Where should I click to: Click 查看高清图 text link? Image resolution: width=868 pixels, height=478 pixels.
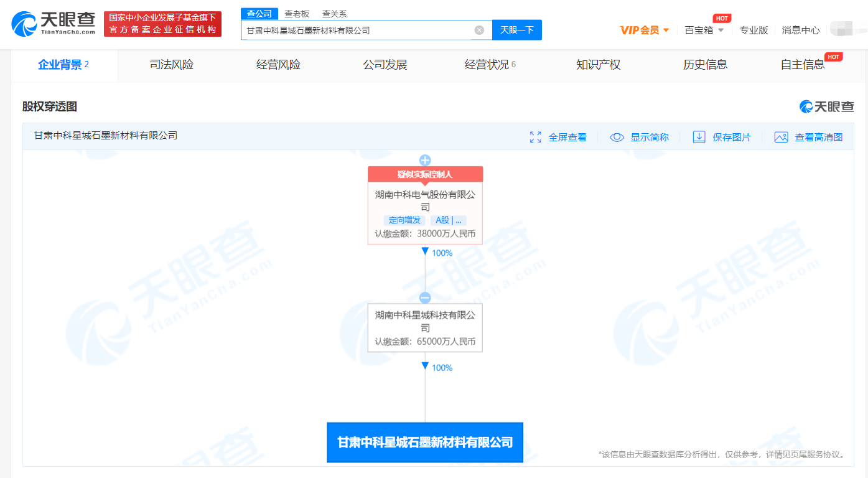pos(819,137)
